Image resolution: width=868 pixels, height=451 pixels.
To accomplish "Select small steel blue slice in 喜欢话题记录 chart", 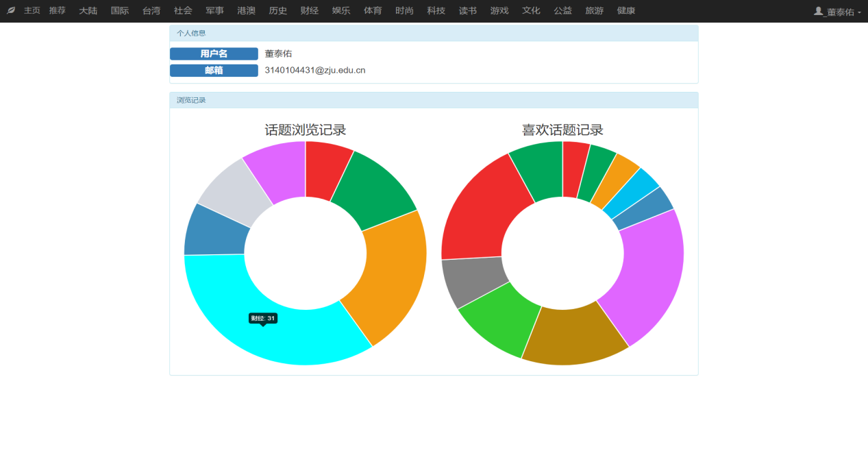I will [x=644, y=209].
